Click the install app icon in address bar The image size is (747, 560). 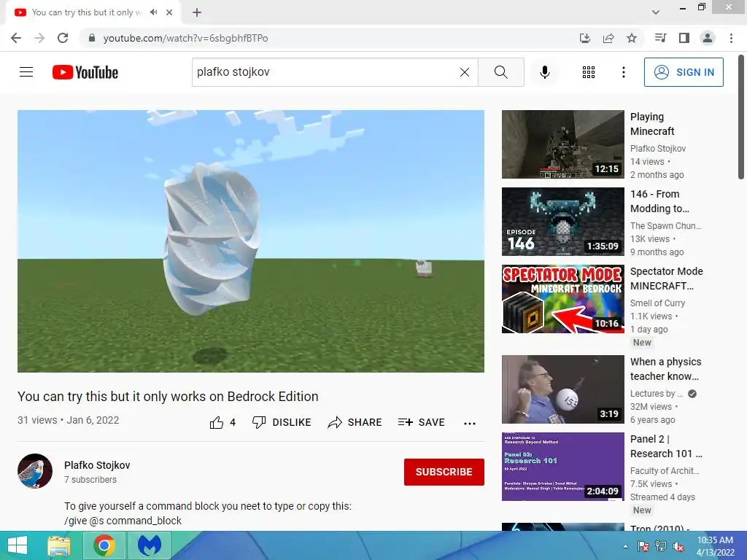(585, 38)
